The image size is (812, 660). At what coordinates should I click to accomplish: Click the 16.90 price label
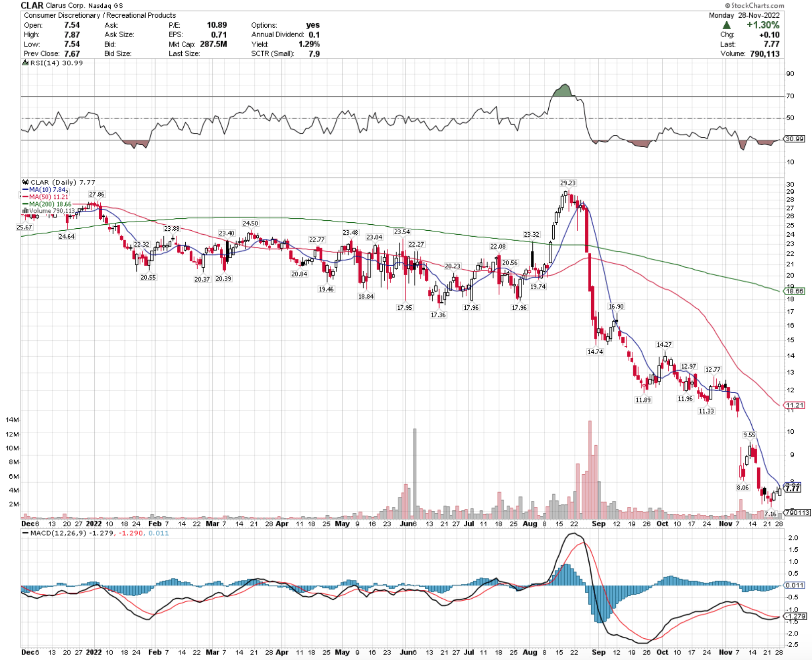tap(616, 306)
